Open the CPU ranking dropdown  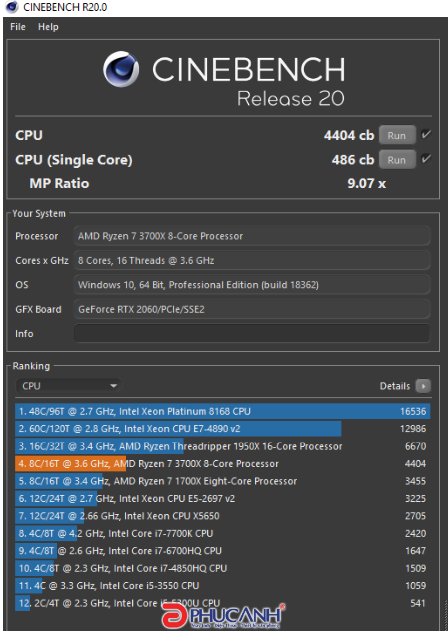(68, 386)
